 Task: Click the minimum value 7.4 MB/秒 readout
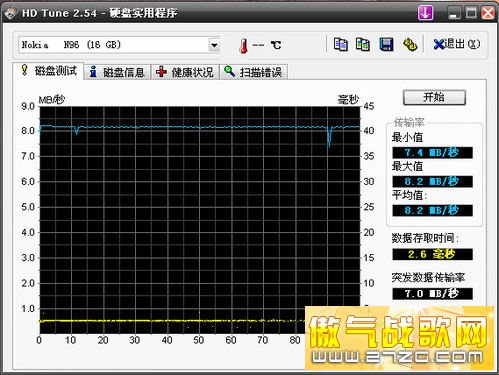[x=432, y=153]
